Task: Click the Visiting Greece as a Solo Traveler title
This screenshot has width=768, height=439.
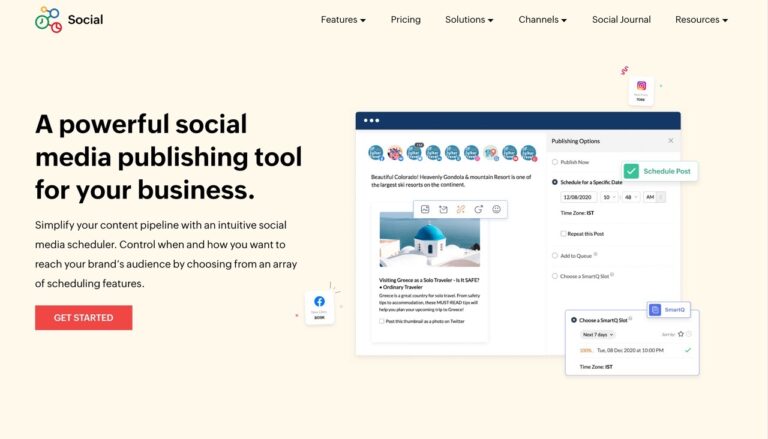Action: coord(429,283)
